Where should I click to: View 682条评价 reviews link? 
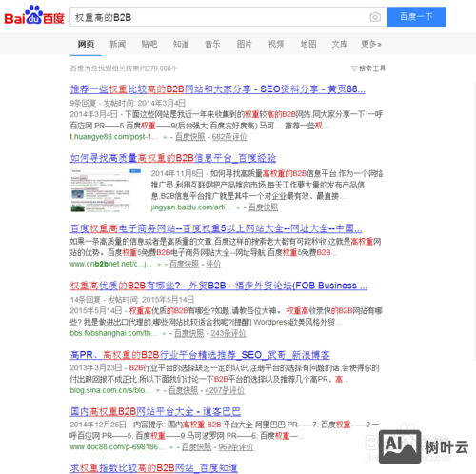point(229,137)
